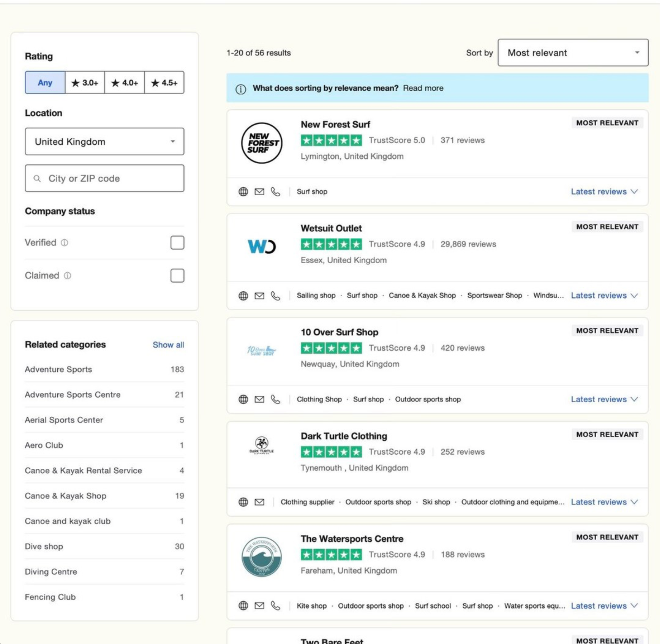Click the email icon for Dark Turtle Clothing
The height and width of the screenshot is (644, 660).
coord(259,502)
